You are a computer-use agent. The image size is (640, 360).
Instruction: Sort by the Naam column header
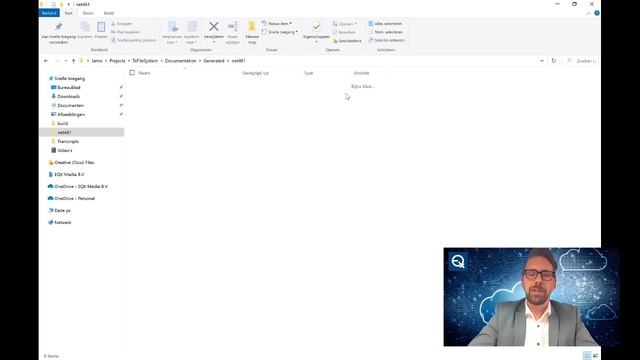(x=144, y=73)
